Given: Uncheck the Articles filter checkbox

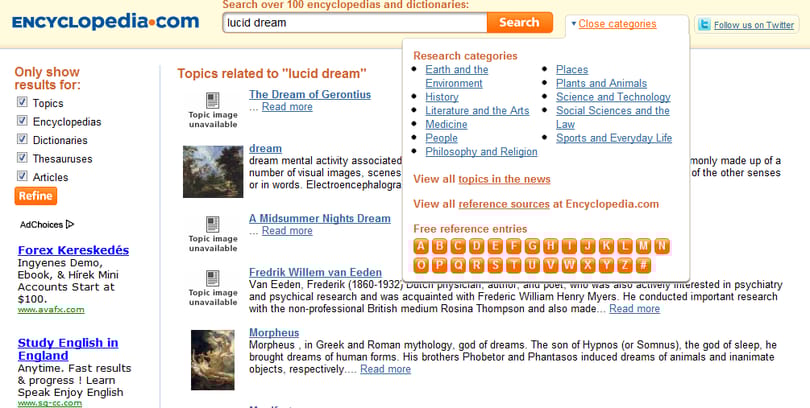Looking at the screenshot, I should click(x=22, y=176).
